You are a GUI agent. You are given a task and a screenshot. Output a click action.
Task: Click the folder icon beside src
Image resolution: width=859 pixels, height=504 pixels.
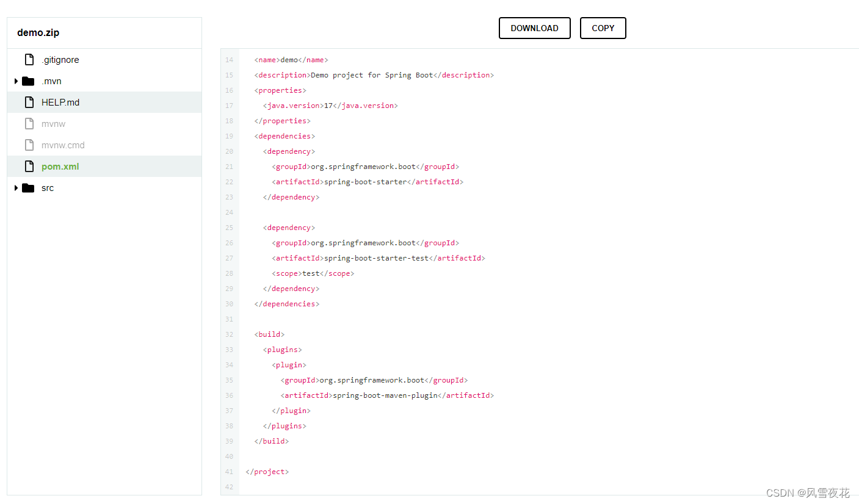point(28,187)
